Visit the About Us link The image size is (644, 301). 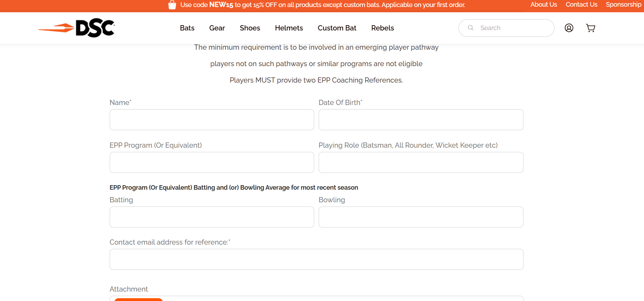[x=544, y=5]
